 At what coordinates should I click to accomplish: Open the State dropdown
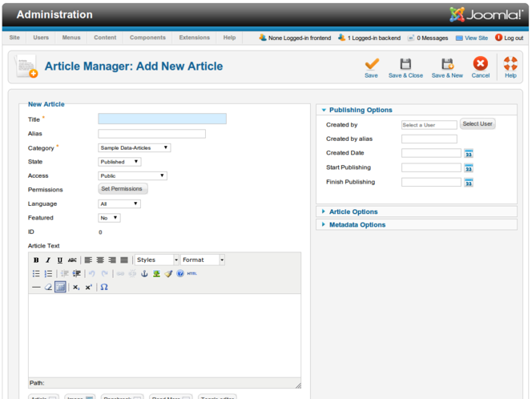click(119, 162)
